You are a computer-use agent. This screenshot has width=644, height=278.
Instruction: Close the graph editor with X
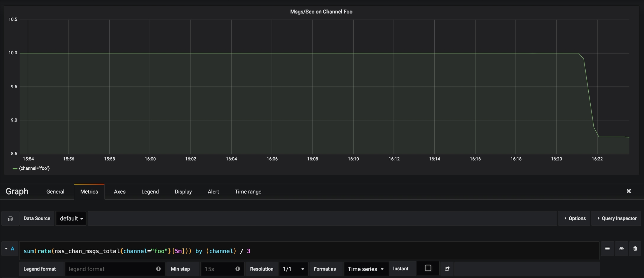(629, 191)
